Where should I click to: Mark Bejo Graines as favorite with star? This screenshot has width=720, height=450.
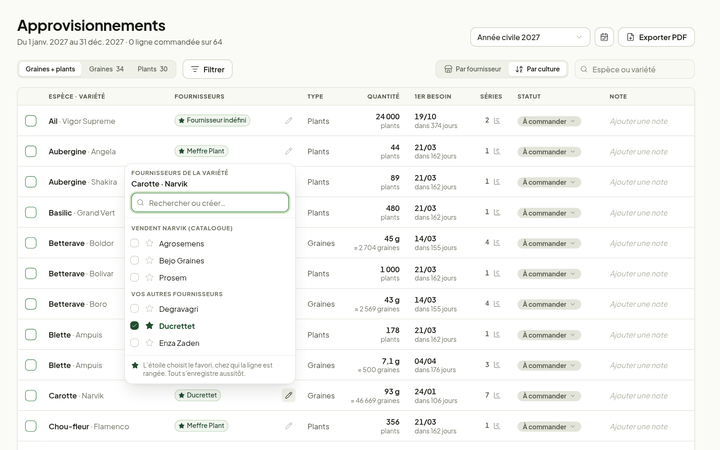coord(149,260)
